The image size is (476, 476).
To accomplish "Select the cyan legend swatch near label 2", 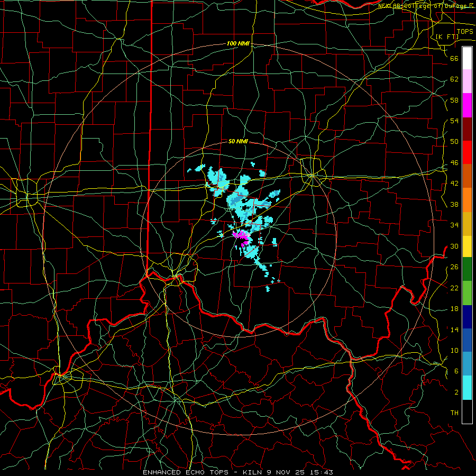I will pos(467,388).
